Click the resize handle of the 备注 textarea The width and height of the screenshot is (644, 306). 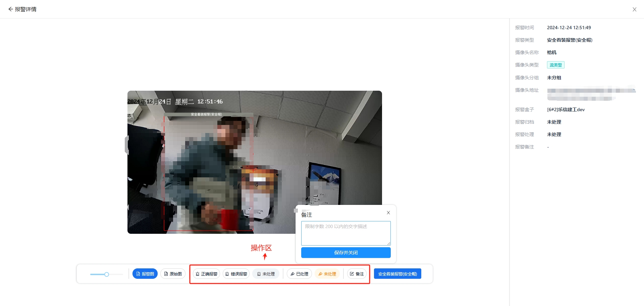coord(389,244)
